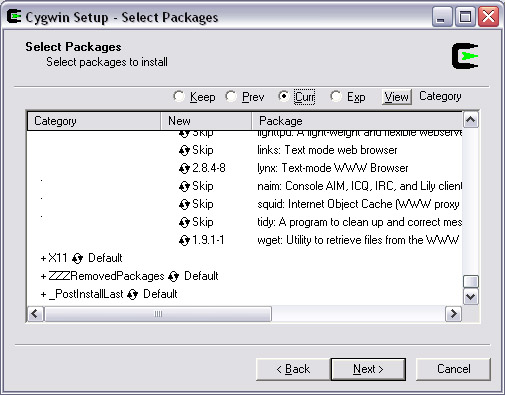This screenshot has height=395, width=505.
Task: Click the cycle icon beside _PostInstallLast
Action: click(x=133, y=294)
